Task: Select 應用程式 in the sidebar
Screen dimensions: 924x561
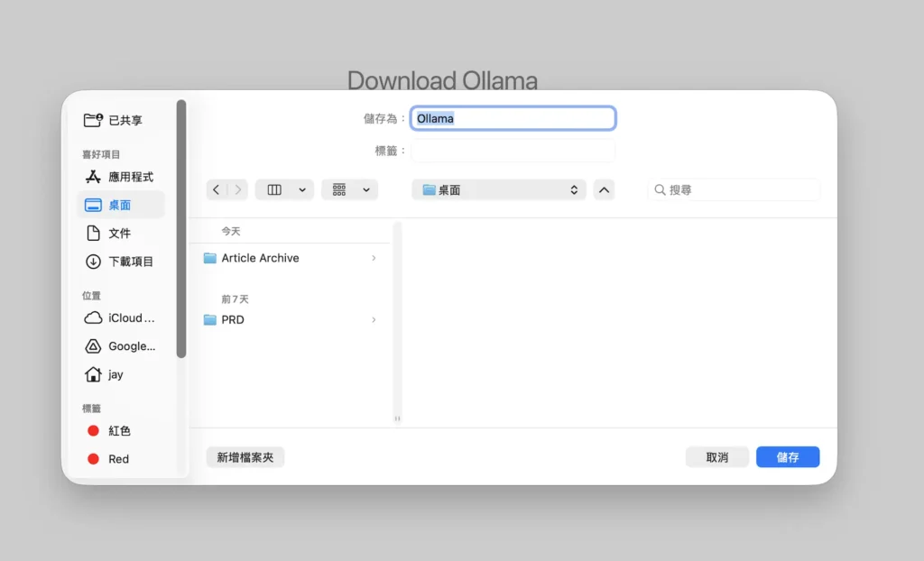Action: [120, 177]
